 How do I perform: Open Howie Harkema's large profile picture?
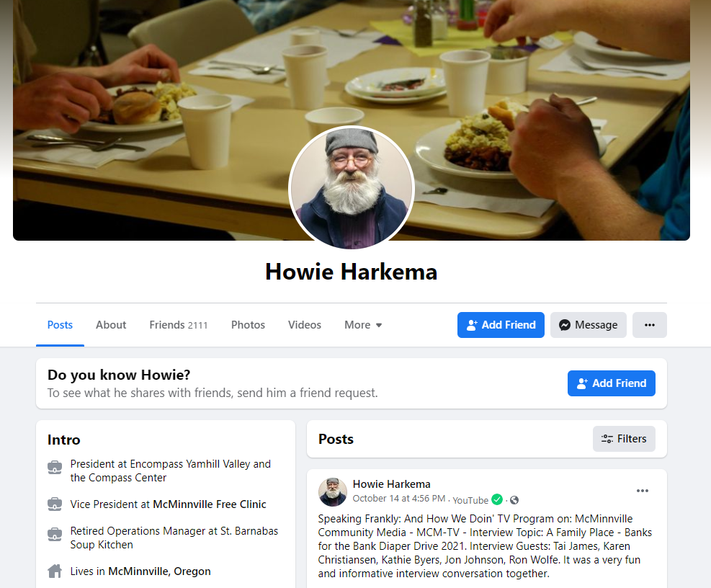pyautogui.click(x=352, y=188)
